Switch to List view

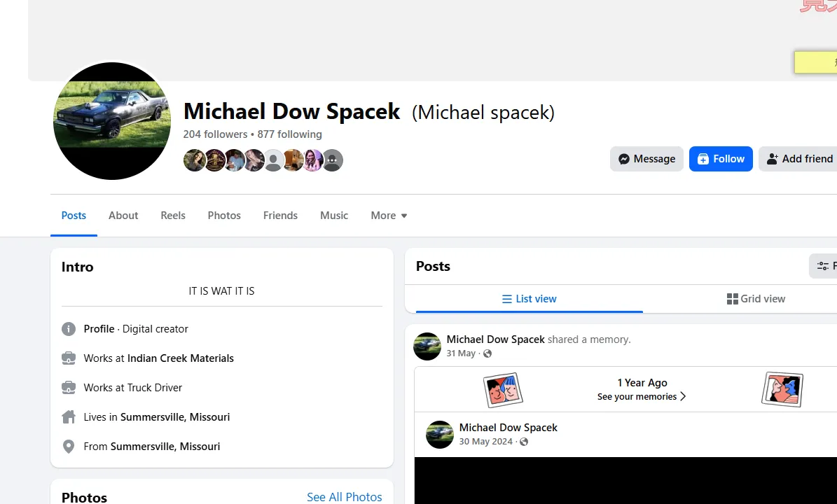tap(529, 299)
